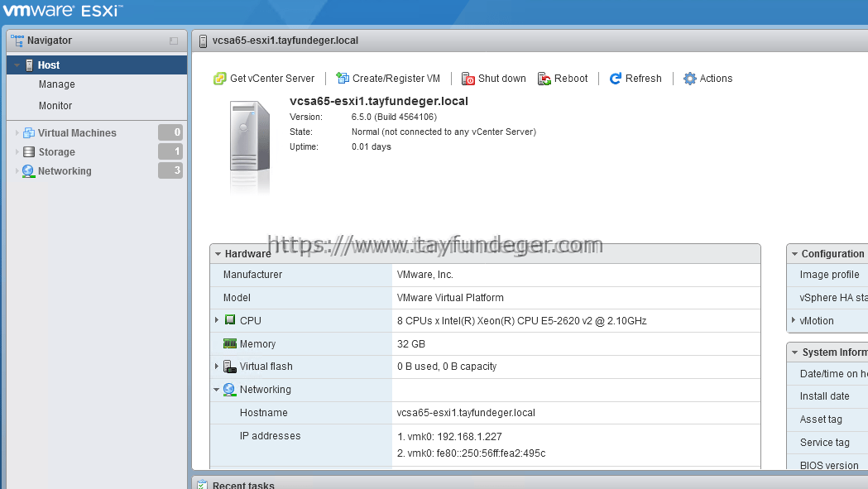Minimize the Navigator panel

174,41
